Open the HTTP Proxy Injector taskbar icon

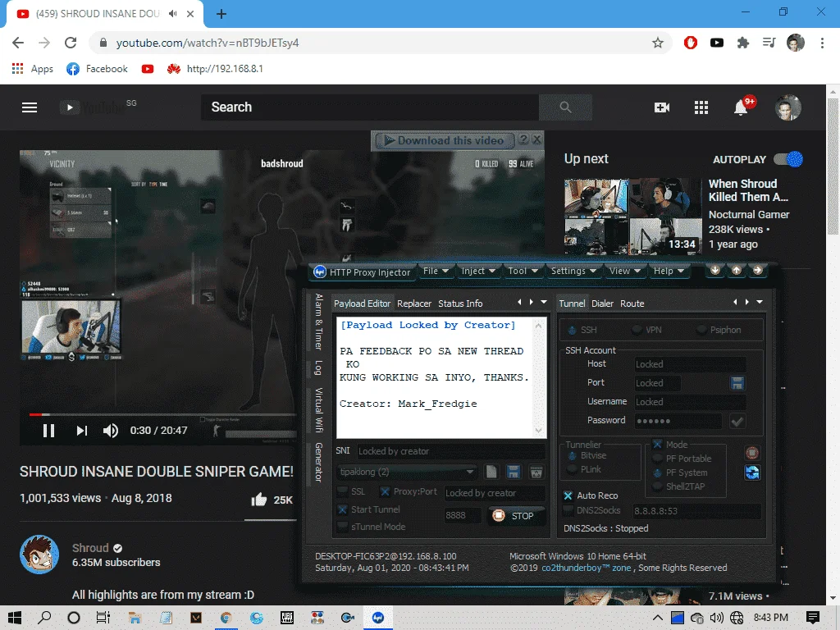(x=378, y=618)
